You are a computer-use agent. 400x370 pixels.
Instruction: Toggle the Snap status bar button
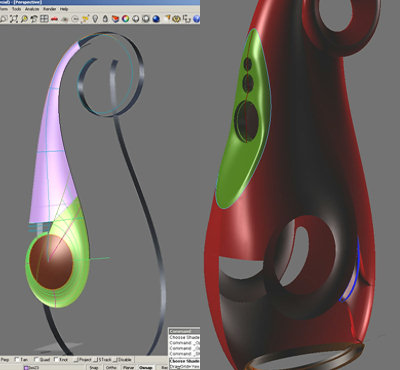(94, 367)
